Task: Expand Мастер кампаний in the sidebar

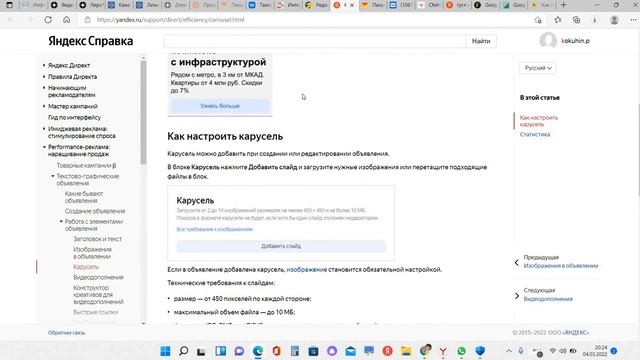Action: point(44,106)
